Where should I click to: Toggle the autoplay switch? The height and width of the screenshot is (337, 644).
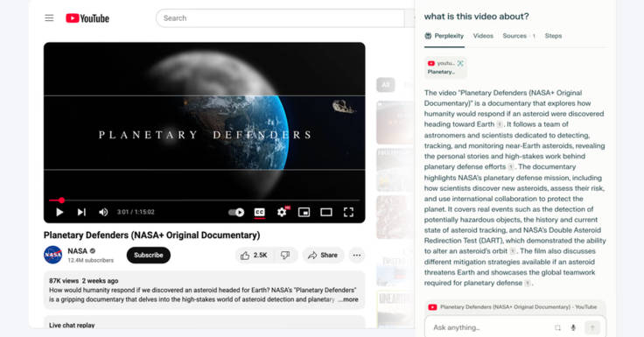[x=236, y=212]
